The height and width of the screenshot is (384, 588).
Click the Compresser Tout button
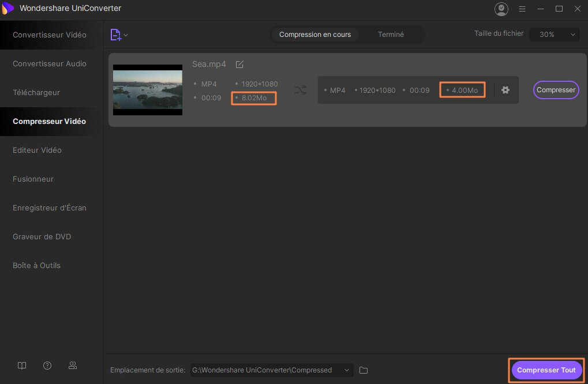[x=546, y=370]
